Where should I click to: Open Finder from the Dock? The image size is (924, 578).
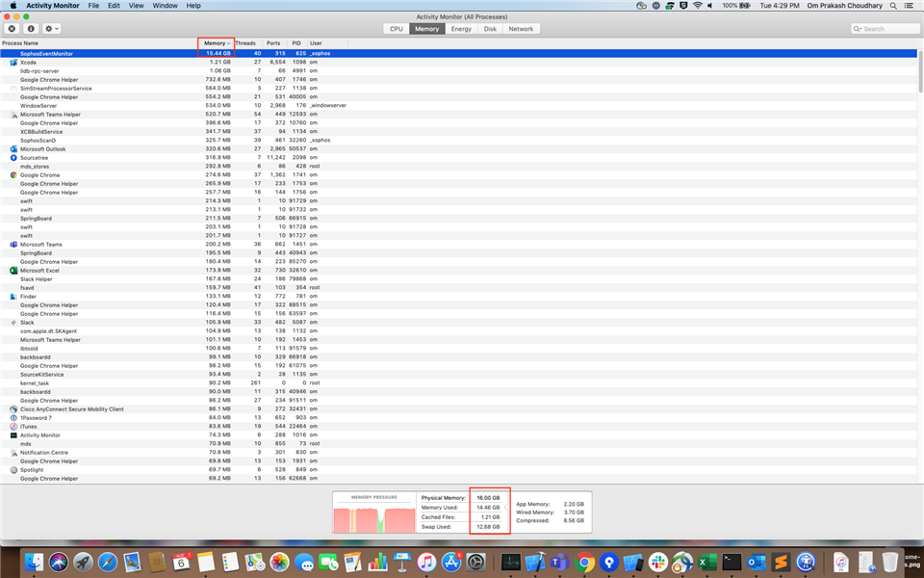(x=35, y=562)
